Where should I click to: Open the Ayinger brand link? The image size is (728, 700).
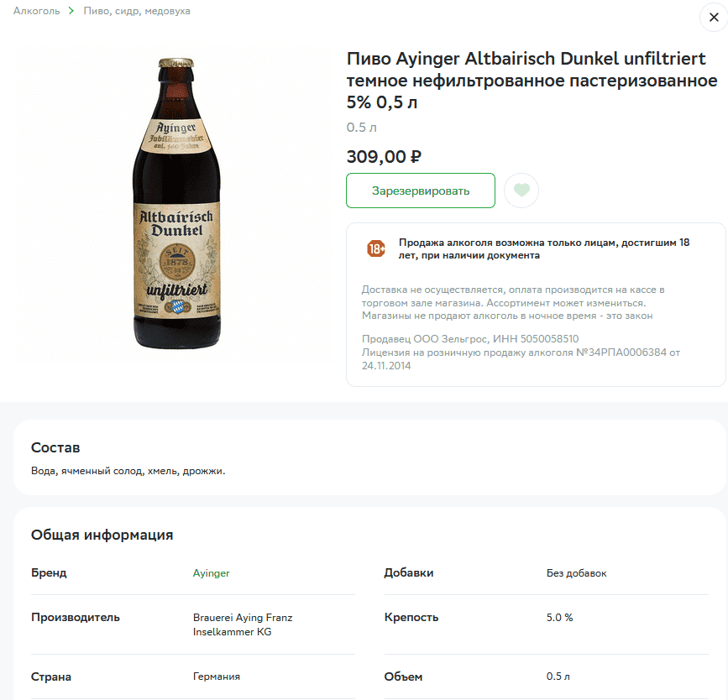coord(212,573)
